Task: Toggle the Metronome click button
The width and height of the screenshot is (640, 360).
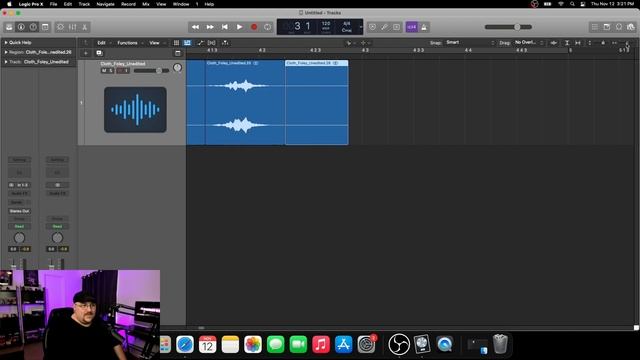Action: 424,27
